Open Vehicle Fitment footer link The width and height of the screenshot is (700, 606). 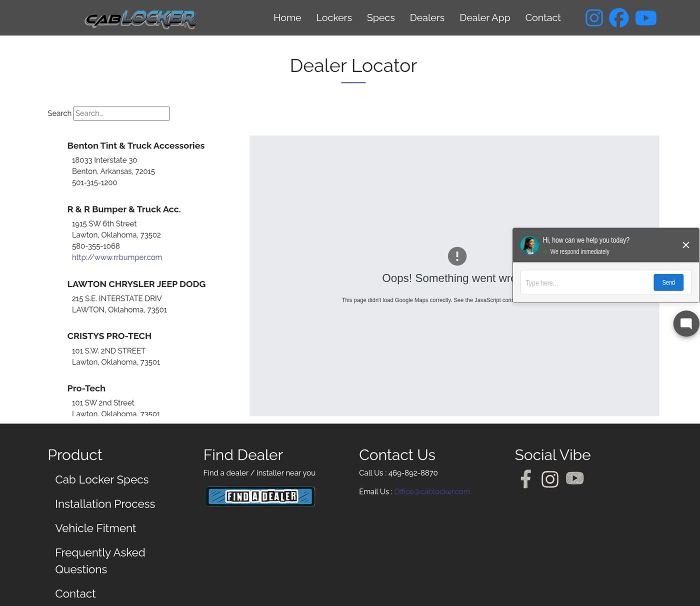coord(95,528)
